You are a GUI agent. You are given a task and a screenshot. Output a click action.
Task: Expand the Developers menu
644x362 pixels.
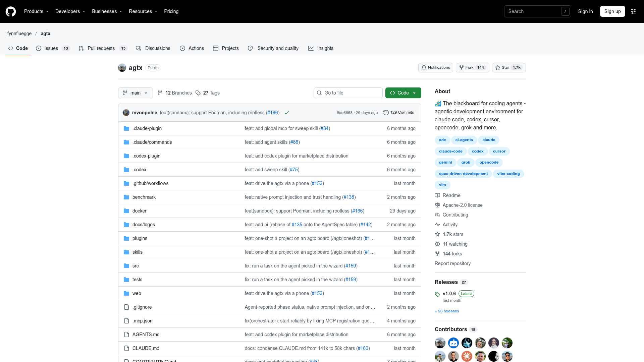coord(70,11)
